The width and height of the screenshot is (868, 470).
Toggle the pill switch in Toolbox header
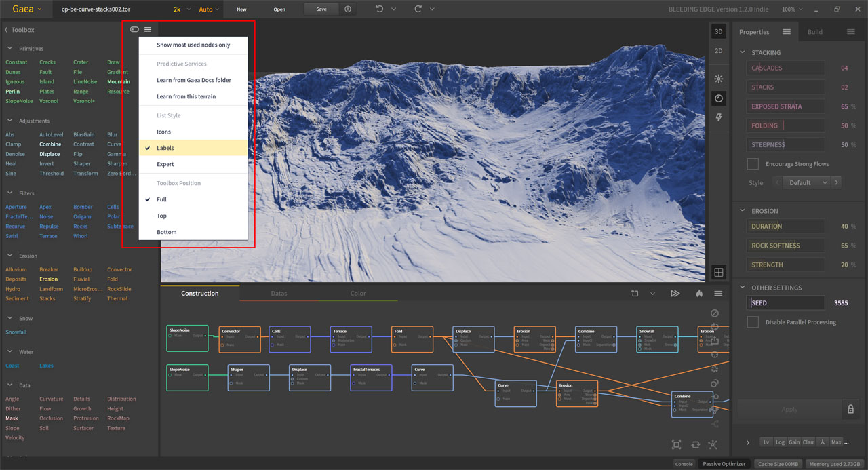134,29
